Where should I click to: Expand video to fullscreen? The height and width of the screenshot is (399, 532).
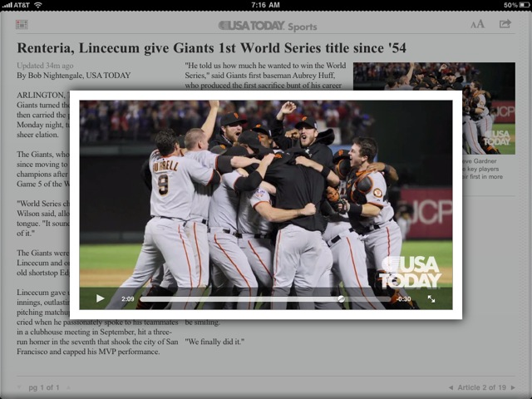coord(431,299)
